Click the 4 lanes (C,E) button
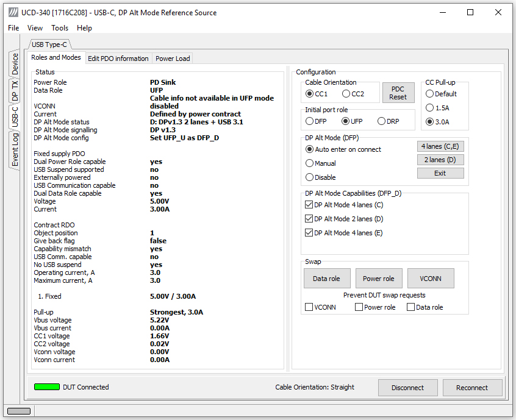This screenshot has height=420, width=516. (x=440, y=146)
